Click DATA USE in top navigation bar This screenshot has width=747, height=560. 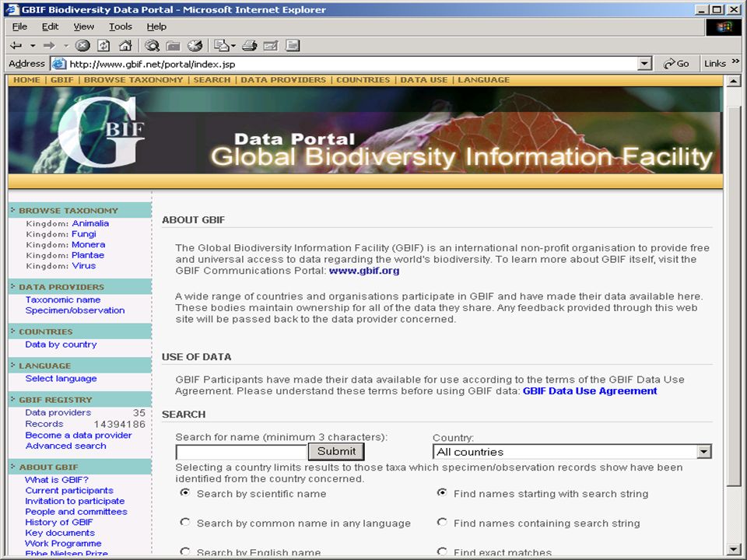(424, 80)
